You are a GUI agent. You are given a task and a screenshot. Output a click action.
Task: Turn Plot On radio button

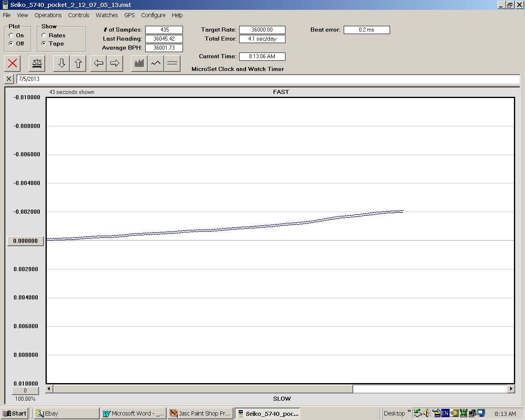[11, 35]
